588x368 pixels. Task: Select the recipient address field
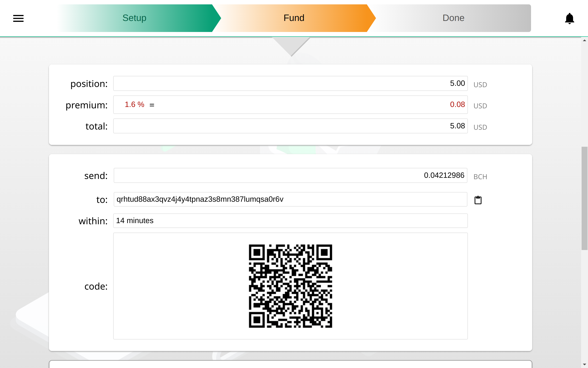tap(290, 199)
